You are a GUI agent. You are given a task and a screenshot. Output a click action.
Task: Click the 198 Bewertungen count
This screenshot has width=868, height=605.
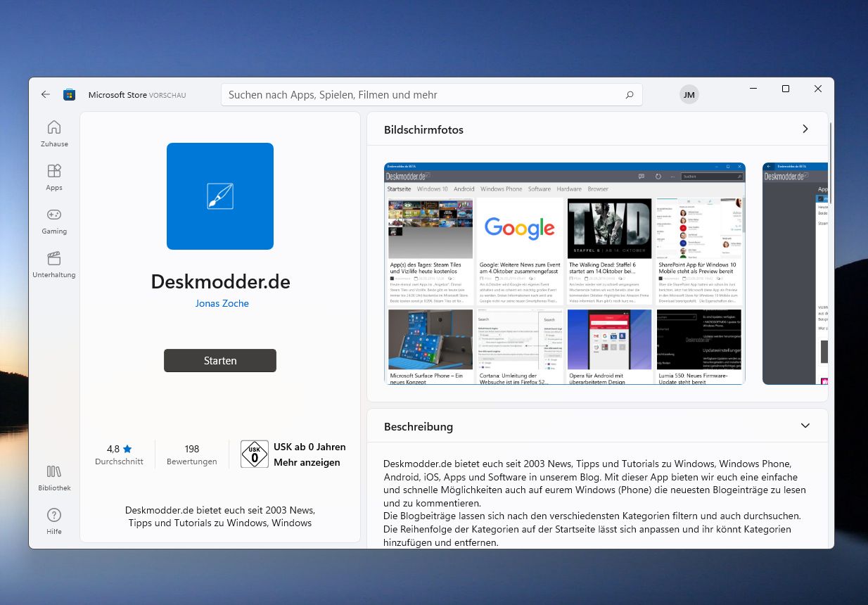192,454
